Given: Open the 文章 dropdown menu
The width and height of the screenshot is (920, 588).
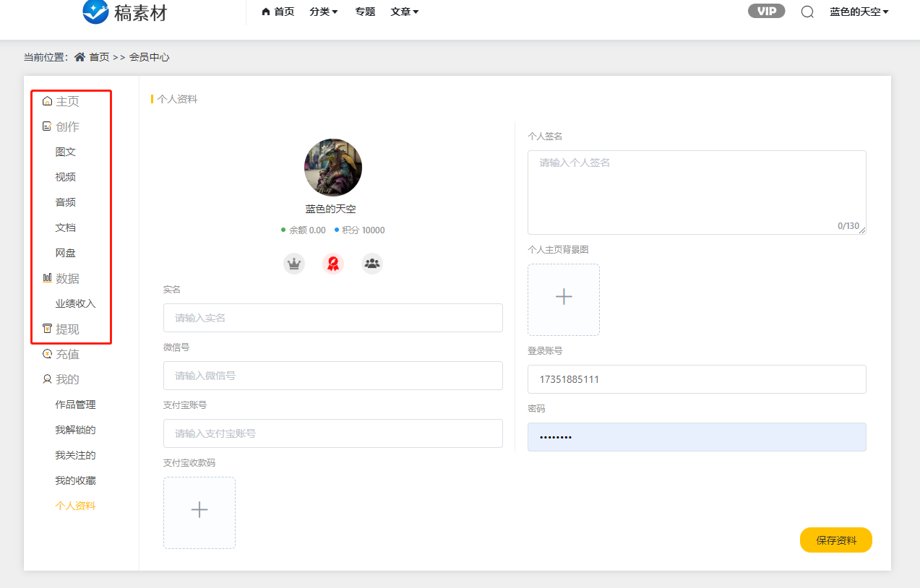Looking at the screenshot, I should click(404, 12).
